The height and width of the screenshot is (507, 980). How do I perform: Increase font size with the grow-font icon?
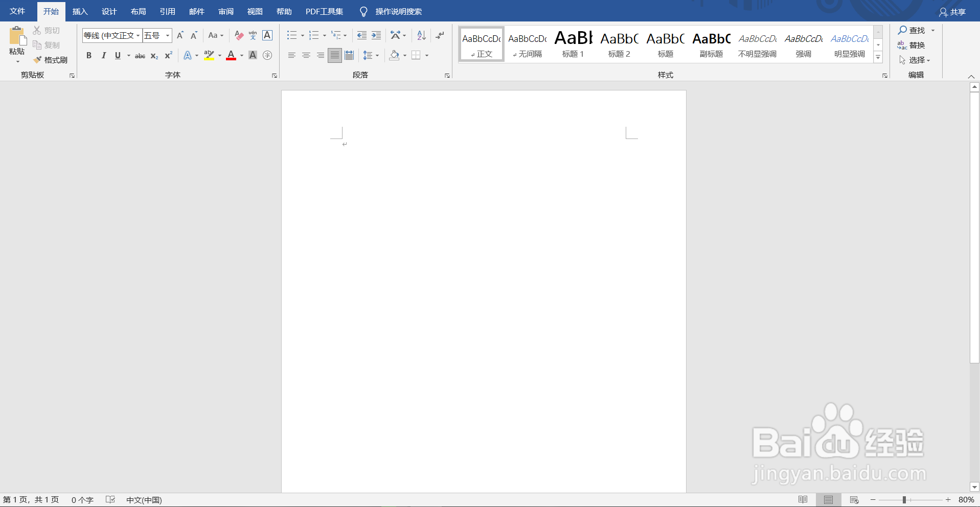(180, 35)
